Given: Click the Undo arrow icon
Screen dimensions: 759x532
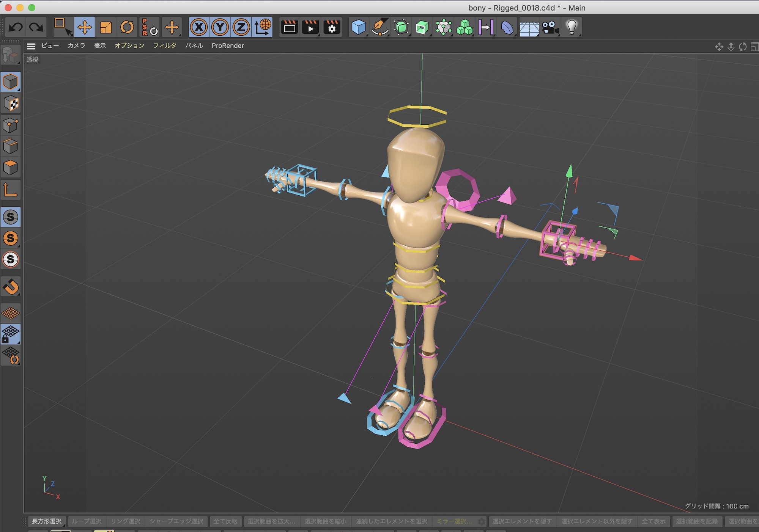Looking at the screenshot, I should point(16,27).
